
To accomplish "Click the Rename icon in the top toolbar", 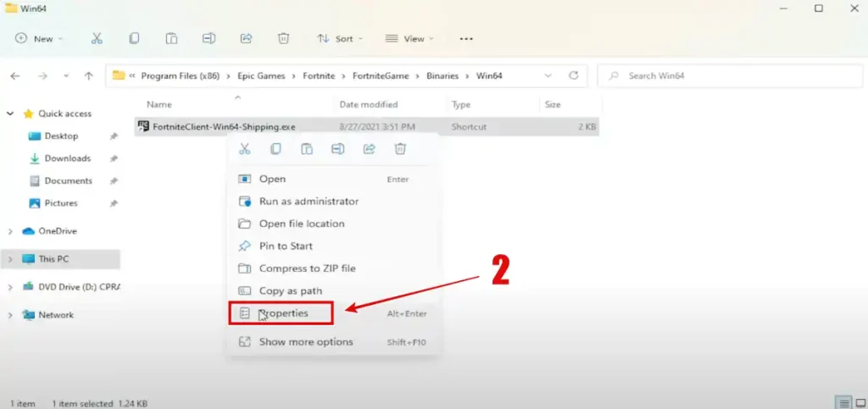I will [209, 38].
